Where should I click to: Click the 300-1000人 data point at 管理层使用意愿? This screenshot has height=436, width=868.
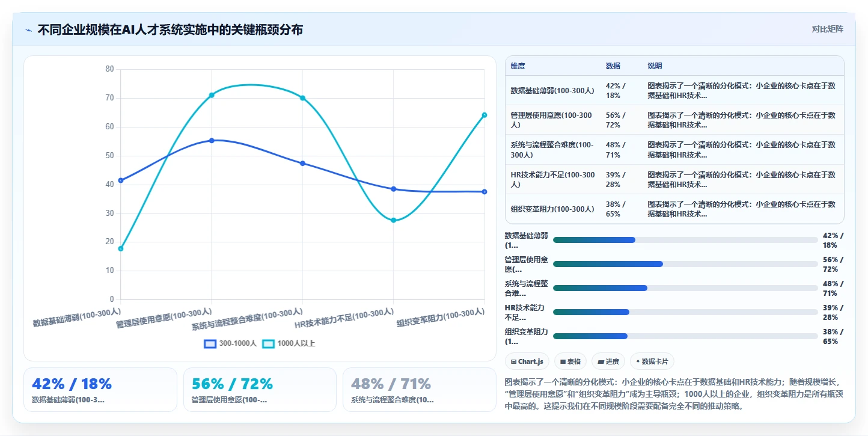coord(212,141)
